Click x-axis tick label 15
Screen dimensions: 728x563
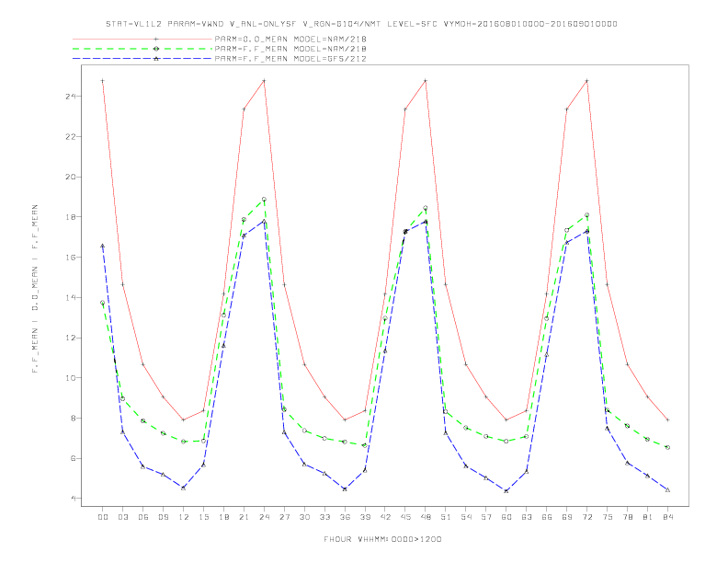pos(203,517)
